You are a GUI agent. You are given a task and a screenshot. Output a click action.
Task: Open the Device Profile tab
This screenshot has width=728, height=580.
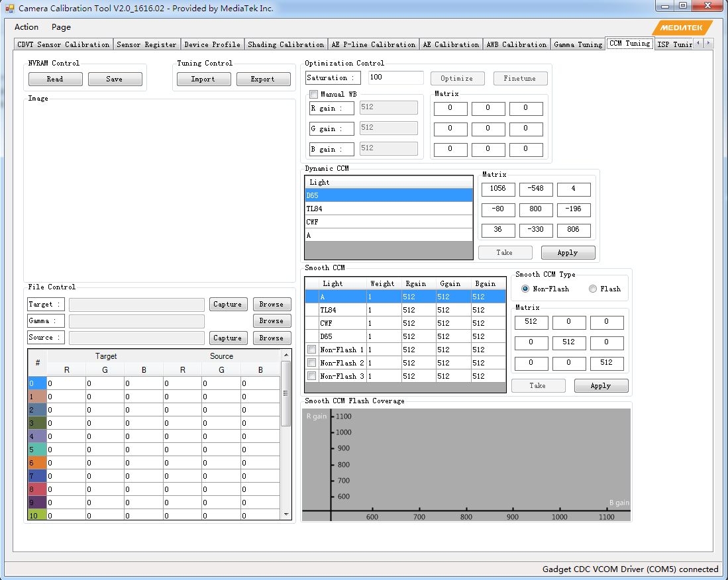212,44
